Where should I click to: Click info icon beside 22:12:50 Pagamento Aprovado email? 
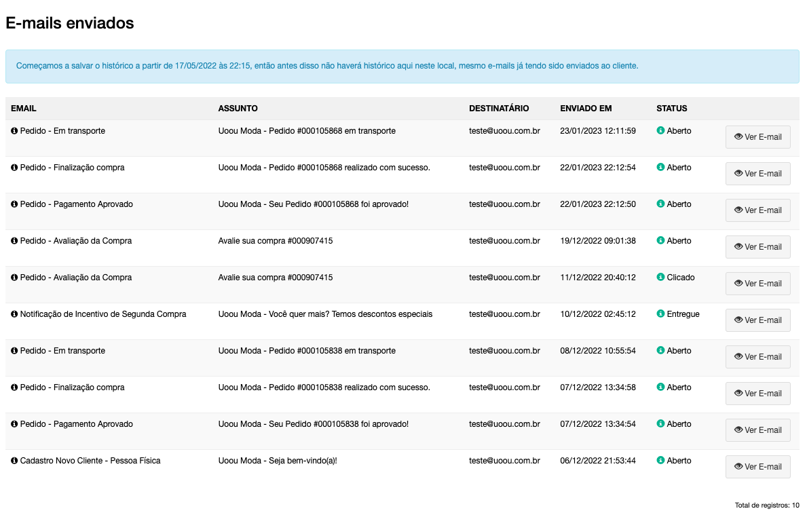click(x=14, y=204)
